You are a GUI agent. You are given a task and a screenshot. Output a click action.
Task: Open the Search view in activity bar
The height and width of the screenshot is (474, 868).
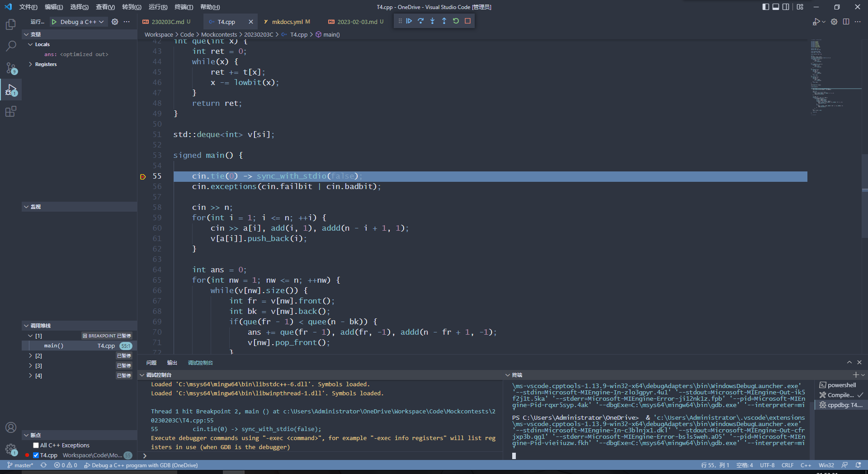tap(11, 46)
